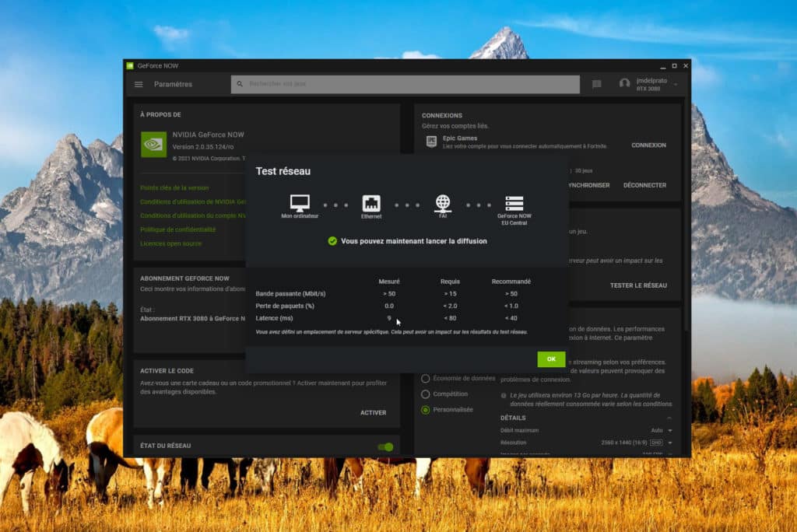Image resolution: width=797 pixels, height=532 pixels.
Task: Click the recommended latency value < 40
Action: (x=511, y=318)
